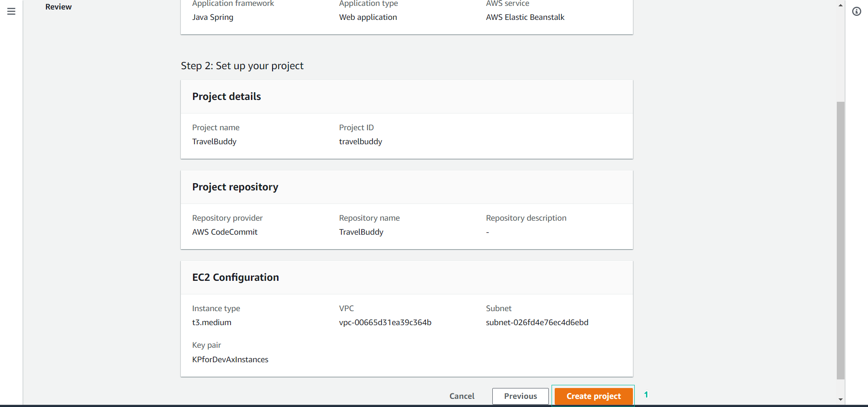868x407 pixels.
Task: Click the Project ID label
Action: click(x=356, y=128)
